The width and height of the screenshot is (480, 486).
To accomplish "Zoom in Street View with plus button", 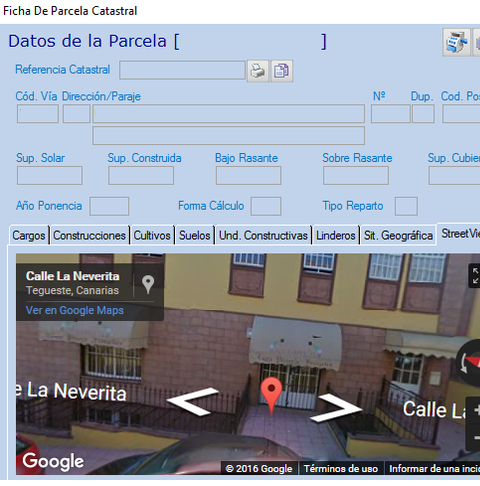I will pos(475,410).
